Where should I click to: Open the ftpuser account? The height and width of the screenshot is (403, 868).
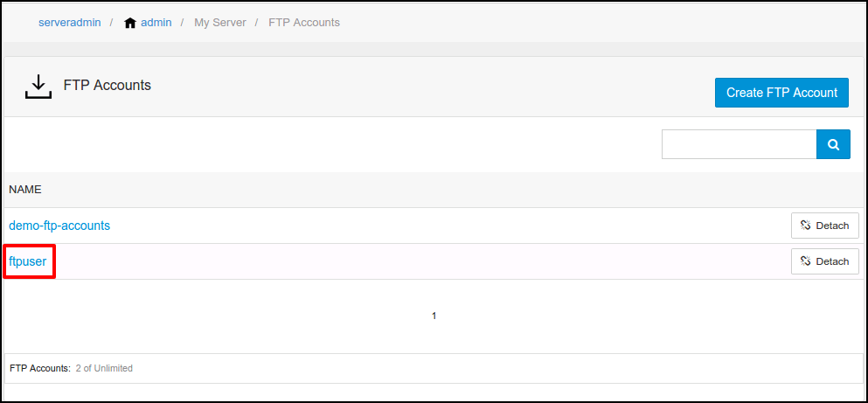click(x=27, y=261)
